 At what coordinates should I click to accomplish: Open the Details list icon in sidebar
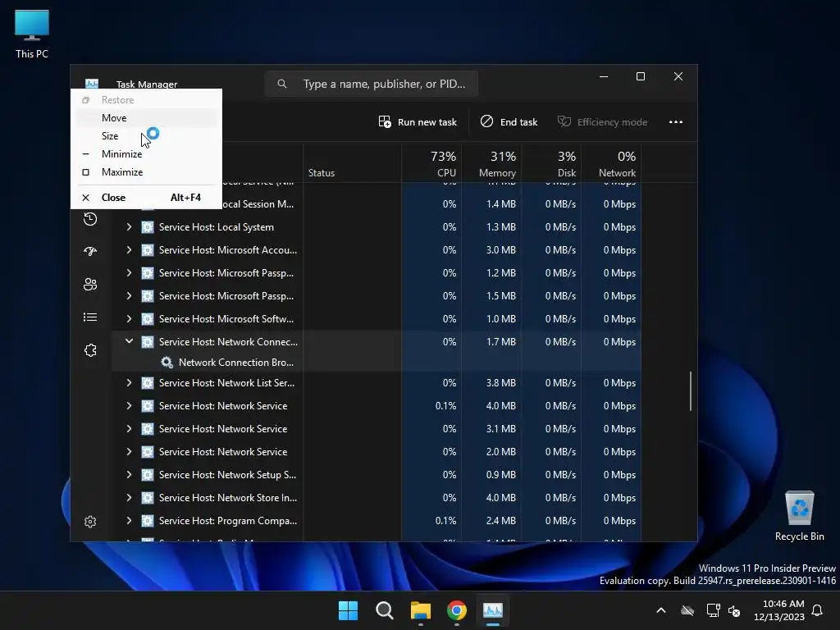tap(90, 317)
